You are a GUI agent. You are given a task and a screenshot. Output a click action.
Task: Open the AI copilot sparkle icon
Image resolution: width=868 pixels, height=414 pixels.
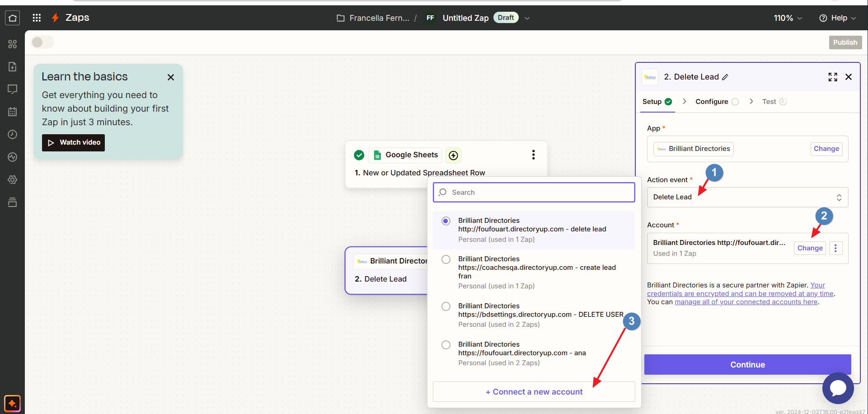point(12,403)
